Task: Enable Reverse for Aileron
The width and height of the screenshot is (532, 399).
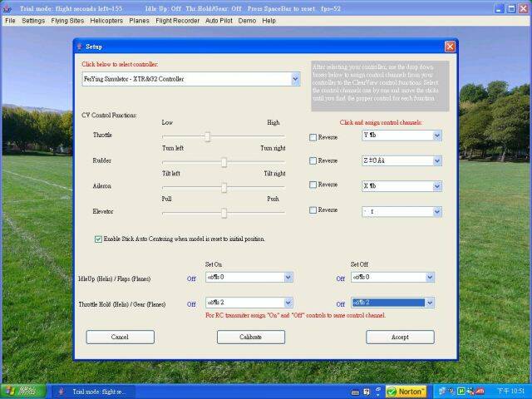Action: [313, 185]
